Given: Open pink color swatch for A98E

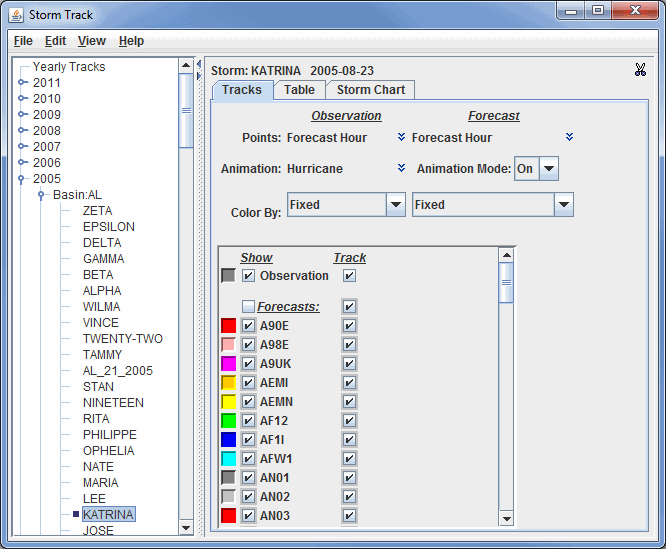Looking at the screenshot, I should [x=229, y=344].
